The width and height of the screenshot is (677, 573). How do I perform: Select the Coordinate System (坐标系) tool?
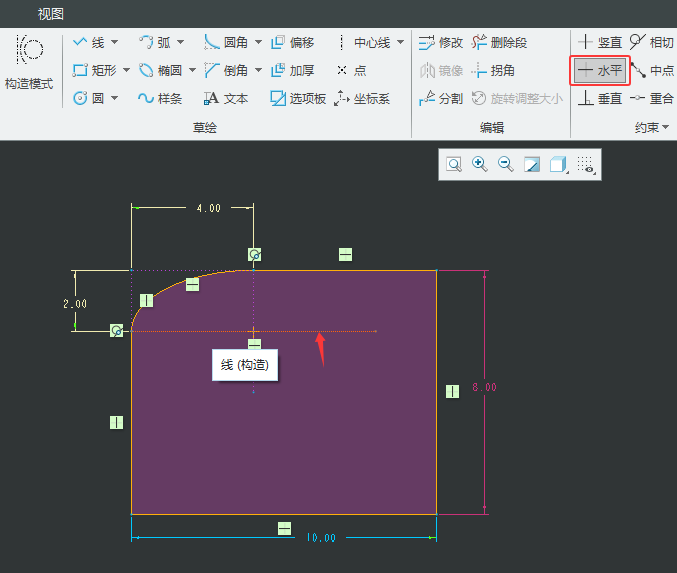coord(362,98)
